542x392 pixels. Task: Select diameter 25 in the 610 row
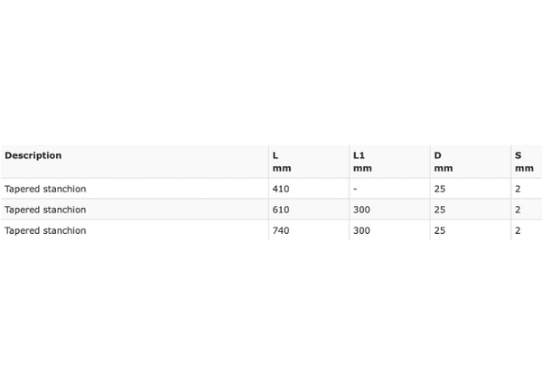pyautogui.click(x=440, y=210)
